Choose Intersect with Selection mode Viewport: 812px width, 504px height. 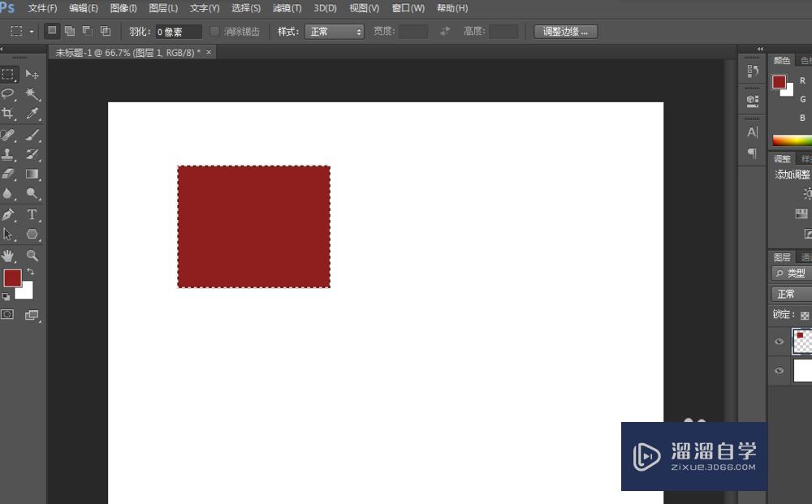[x=105, y=31]
